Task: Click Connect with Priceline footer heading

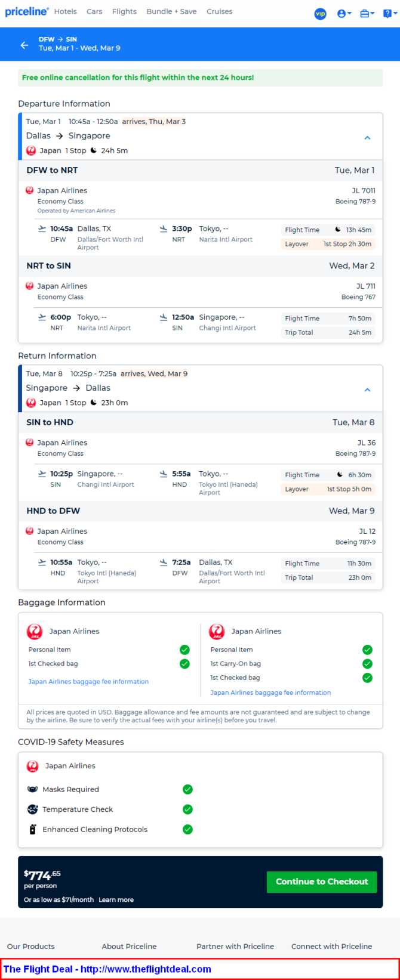Action: pyautogui.click(x=331, y=946)
